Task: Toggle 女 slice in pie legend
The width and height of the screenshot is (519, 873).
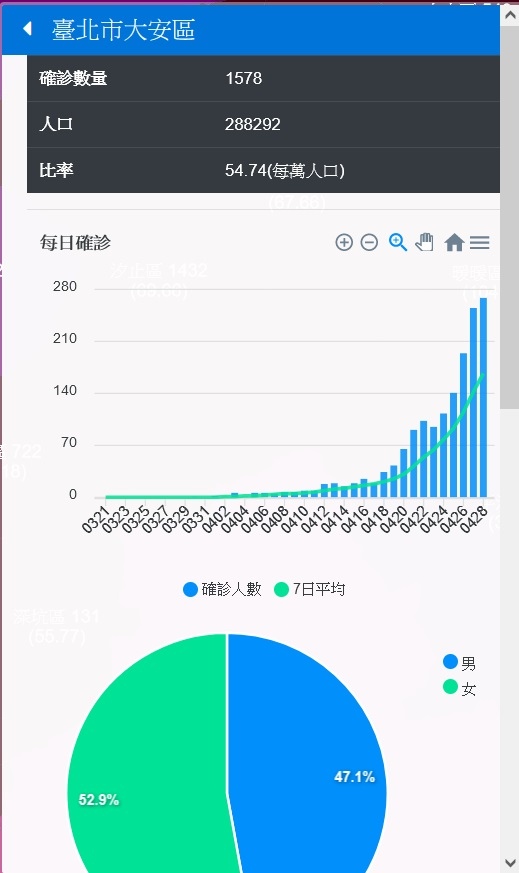Action: click(459, 688)
